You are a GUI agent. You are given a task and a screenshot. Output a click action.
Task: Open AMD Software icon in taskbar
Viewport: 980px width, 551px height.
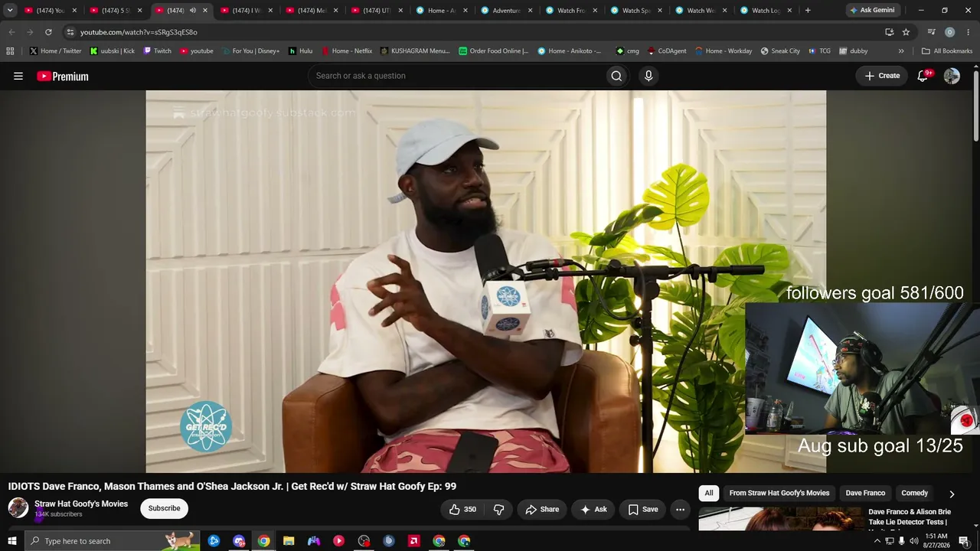[x=413, y=541]
